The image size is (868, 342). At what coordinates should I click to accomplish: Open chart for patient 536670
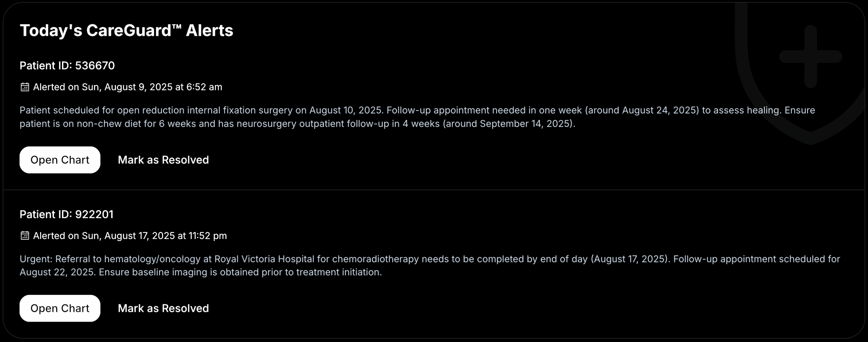pyautogui.click(x=60, y=160)
